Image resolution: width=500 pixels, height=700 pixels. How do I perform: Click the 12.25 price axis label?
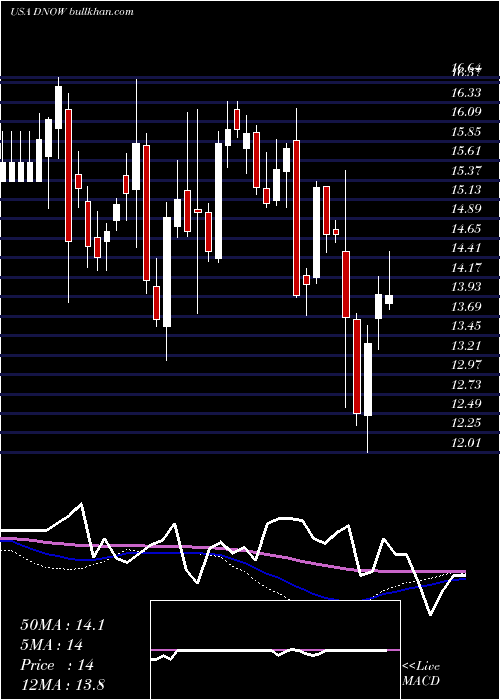[x=467, y=423]
